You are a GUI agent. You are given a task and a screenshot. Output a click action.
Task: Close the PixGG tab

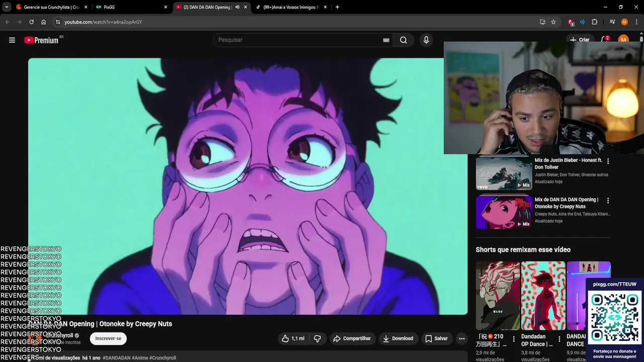[x=166, y=7]
